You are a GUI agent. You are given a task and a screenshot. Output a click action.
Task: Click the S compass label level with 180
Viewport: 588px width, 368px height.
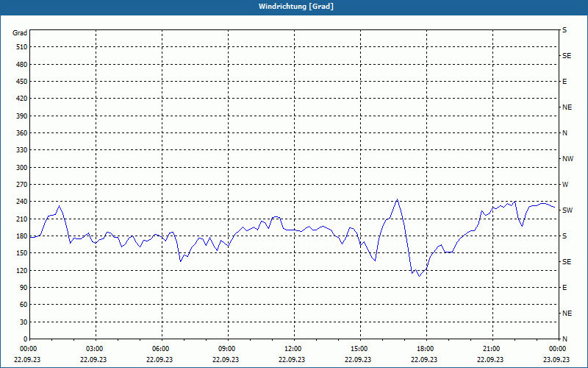[564, 236]
